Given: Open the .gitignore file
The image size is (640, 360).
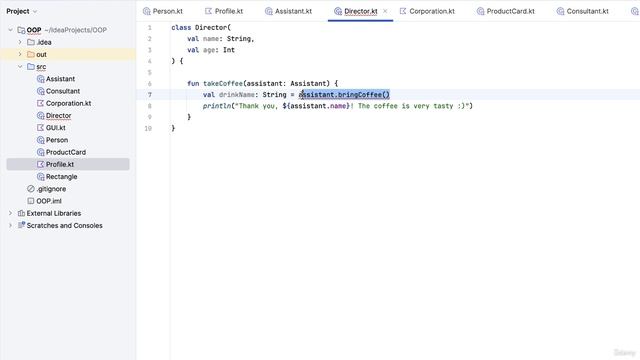Looking at the screenshot, I should [51, 189].
